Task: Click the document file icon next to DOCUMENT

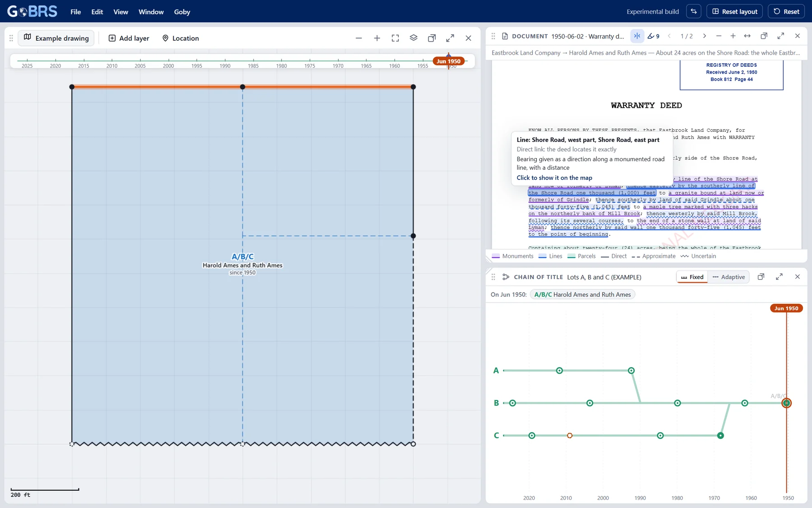Action: pos(505,36)
